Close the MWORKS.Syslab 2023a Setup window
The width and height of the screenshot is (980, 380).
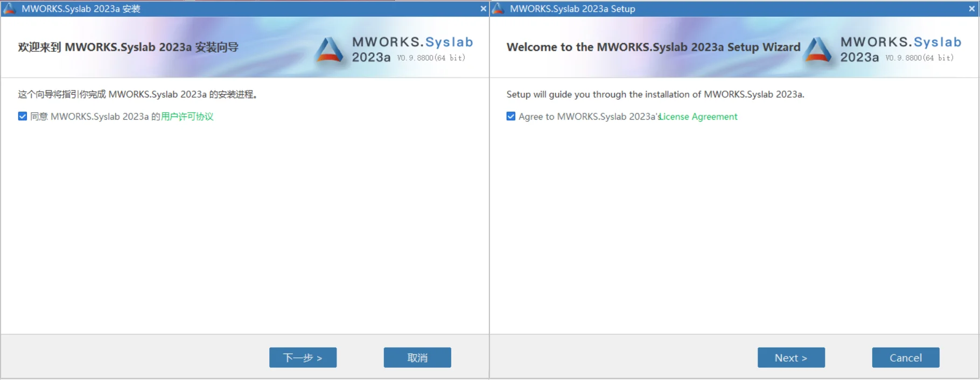972,9
